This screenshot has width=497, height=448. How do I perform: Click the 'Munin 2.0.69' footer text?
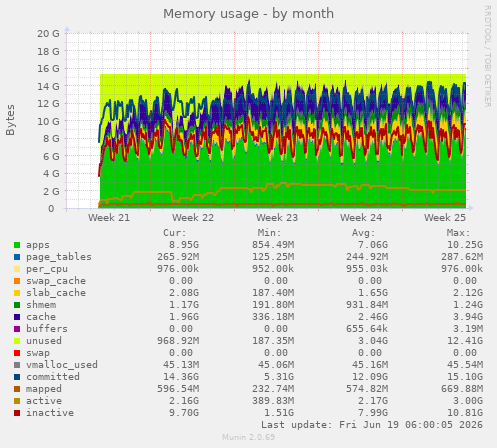[x=249, y=437]
